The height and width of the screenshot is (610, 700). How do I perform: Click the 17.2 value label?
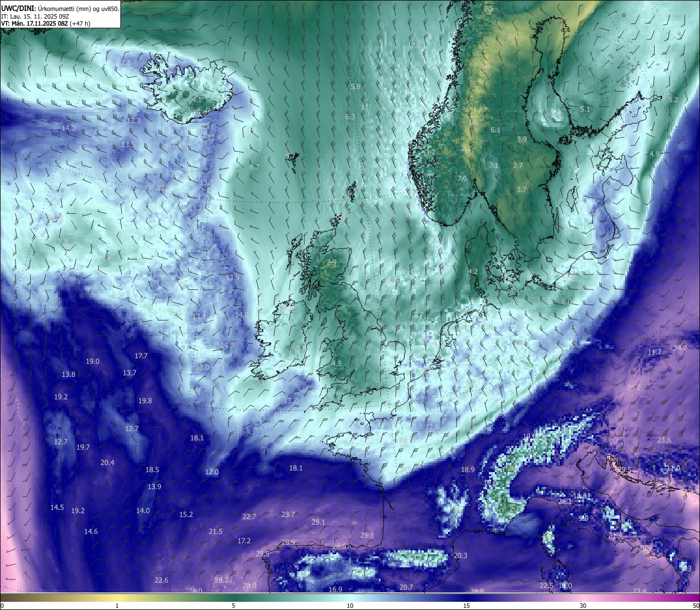244,541
